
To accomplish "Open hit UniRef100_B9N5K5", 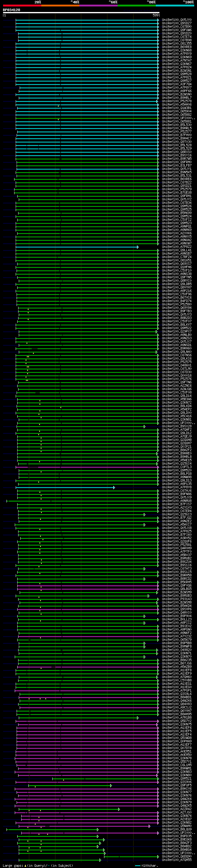I will click(x=176, y=172).
